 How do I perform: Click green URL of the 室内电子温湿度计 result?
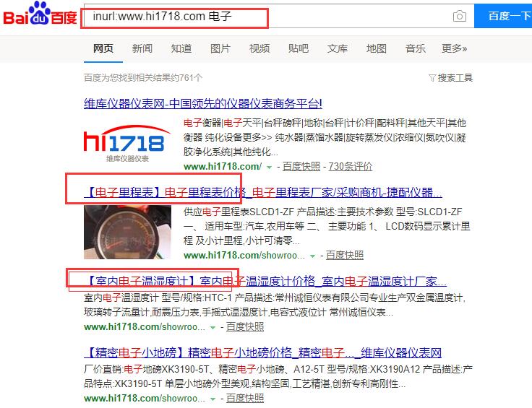144,326
